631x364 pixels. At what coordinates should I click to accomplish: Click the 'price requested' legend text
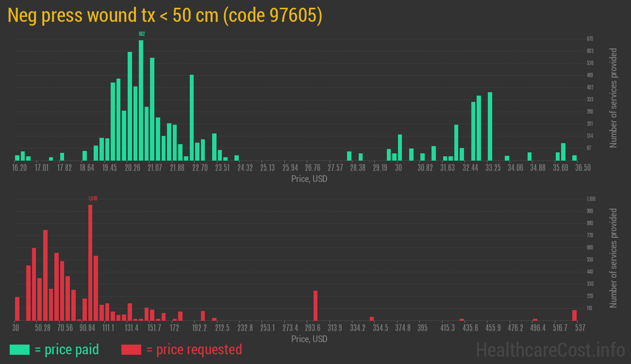(x=193, y=349)
